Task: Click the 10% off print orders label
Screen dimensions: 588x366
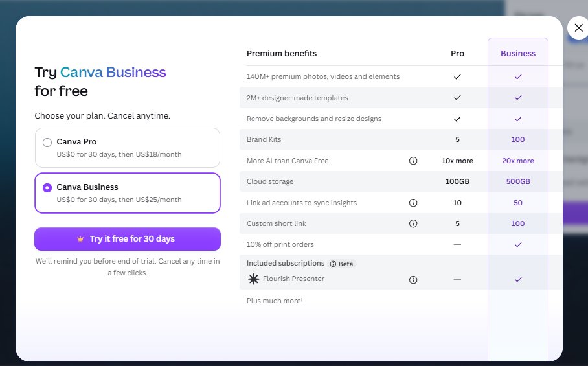Action: click(280, 244)
